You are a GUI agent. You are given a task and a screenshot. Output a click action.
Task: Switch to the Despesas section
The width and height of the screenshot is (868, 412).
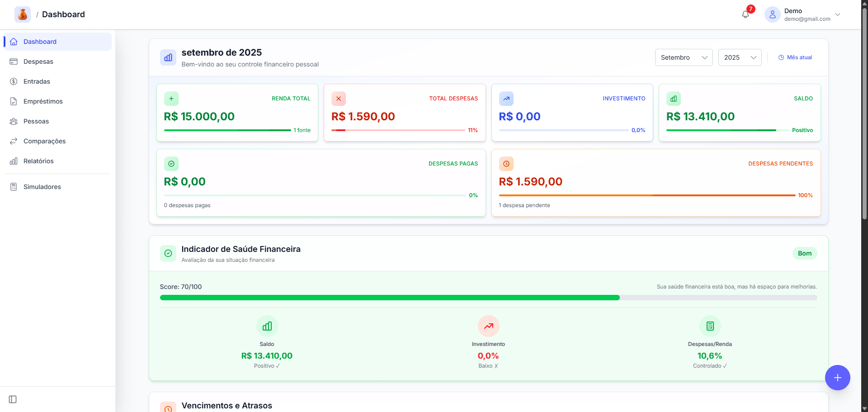pos(38,62)
